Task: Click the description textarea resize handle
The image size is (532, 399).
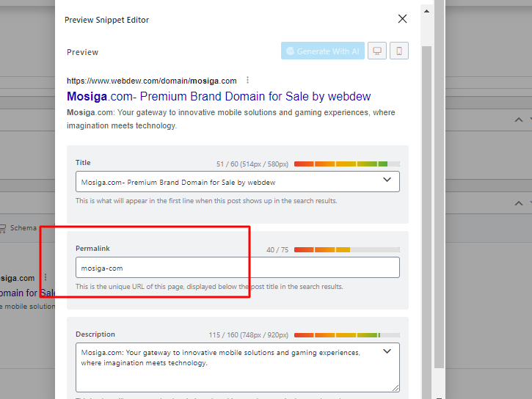Action: [396, 389]
